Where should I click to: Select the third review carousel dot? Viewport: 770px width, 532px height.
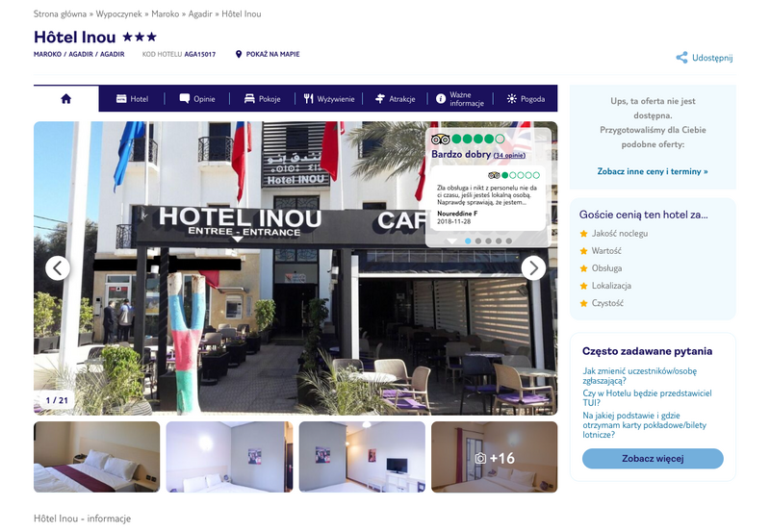pos(488,241)
